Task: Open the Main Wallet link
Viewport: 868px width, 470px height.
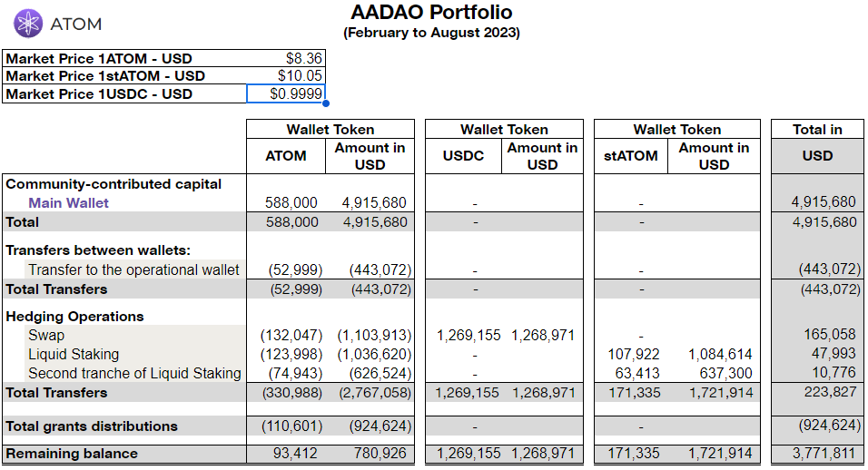Action: pos(68,203)
